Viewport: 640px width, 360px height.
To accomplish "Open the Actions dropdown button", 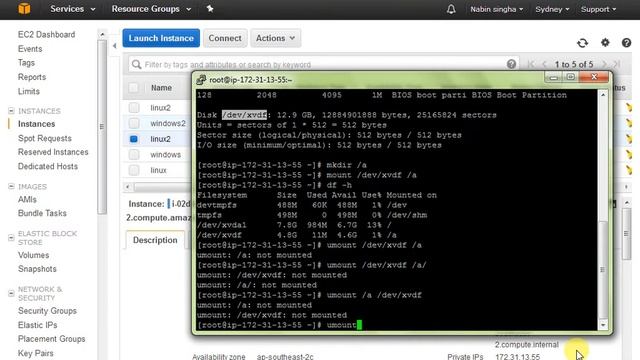I will click(276, 38).
